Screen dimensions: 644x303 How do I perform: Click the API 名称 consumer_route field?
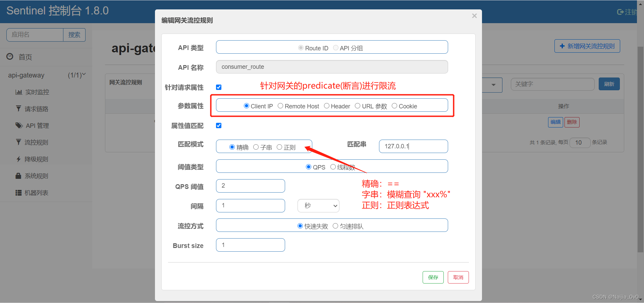click(332, 67)
